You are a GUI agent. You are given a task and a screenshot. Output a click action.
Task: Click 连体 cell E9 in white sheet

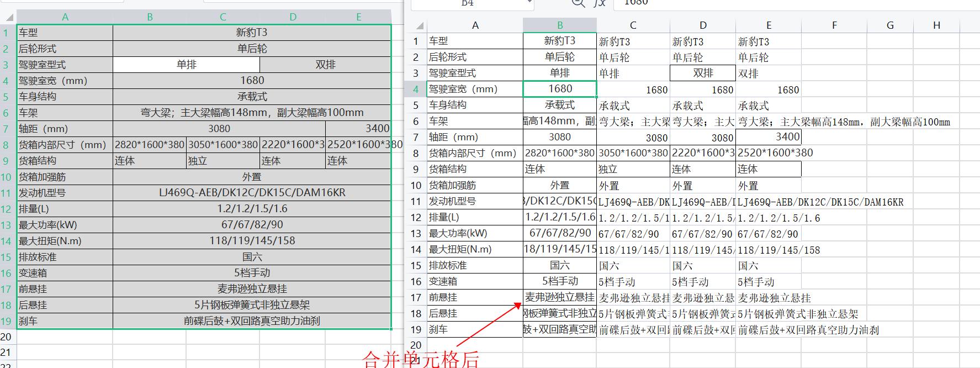tap(769, 169)
